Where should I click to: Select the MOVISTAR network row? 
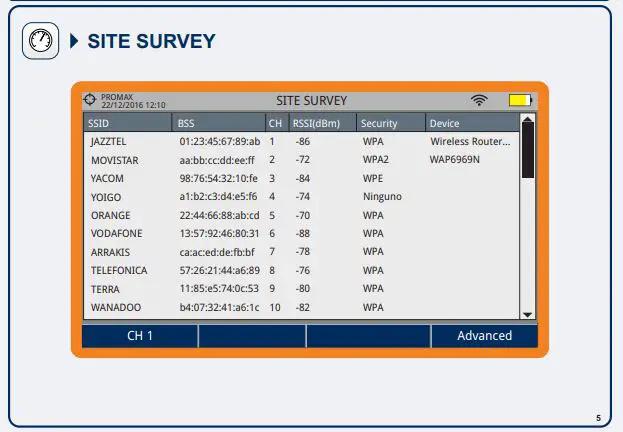301,160
